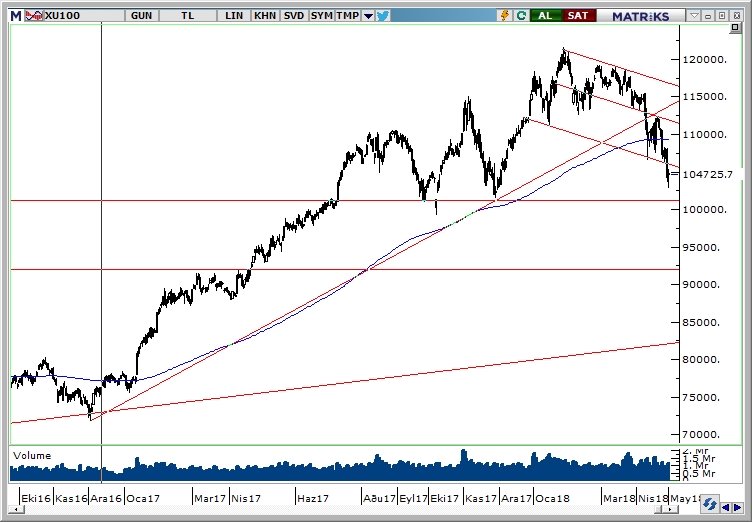
Task: Click the red SAT sell button
Action: [x=578, y=16]
